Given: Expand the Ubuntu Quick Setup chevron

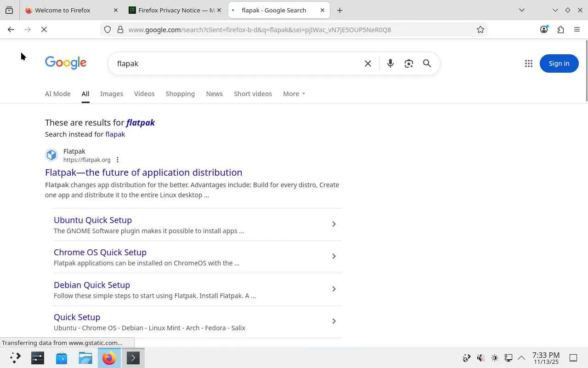Looking at the screenshot, I should (x=334, y=224).
